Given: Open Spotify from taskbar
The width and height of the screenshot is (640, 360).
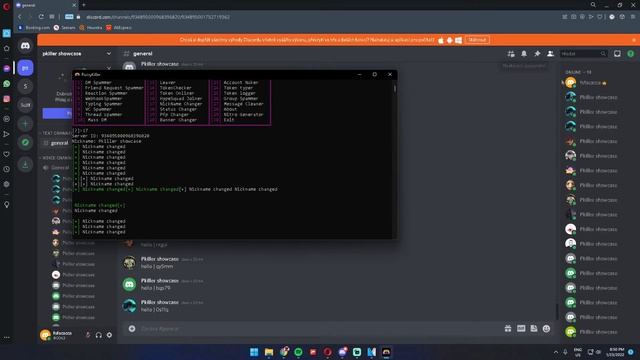Looking at the screenshot, I should click(x=298, y=352).
